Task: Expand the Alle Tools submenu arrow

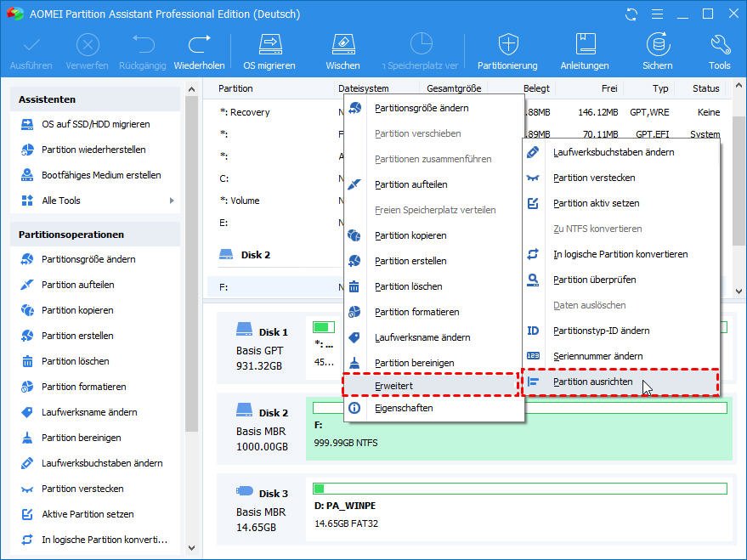Action: click(172, 201)
